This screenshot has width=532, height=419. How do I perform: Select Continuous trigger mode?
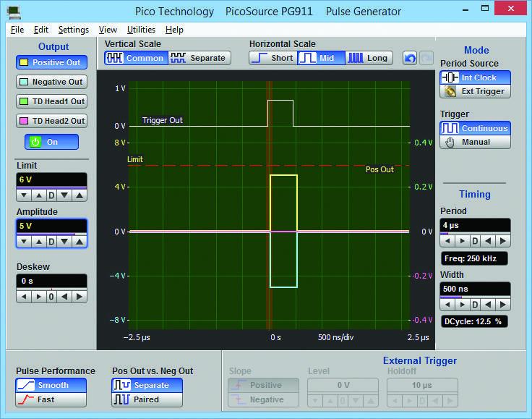click(x=476, y=128)
